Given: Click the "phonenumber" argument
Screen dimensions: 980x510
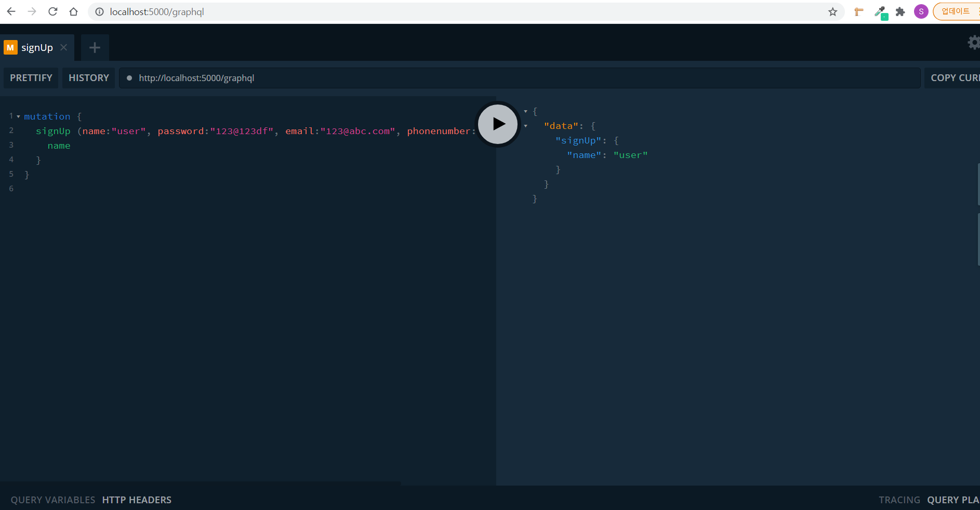Looking at the screenshot, I should coord(439,131).
